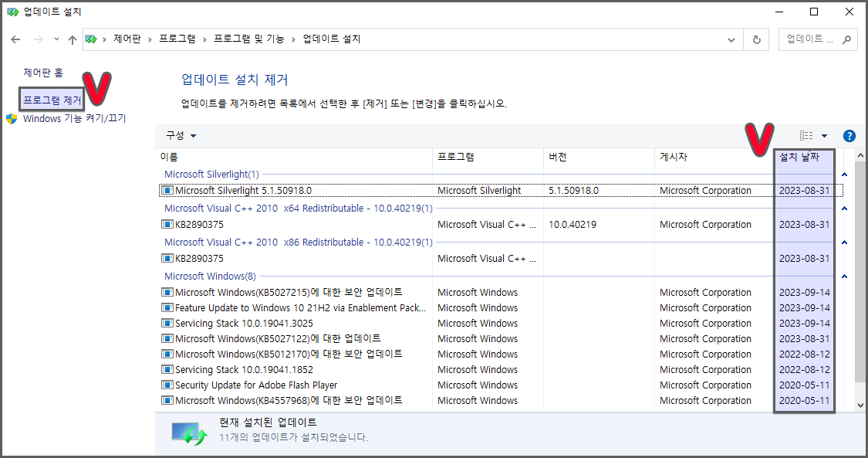Image resolution: width=868 pixels, height=458 pixels.
Task: Click version 10.0.40219 cell
Action: pyautogui.click(x=572, y=224)
